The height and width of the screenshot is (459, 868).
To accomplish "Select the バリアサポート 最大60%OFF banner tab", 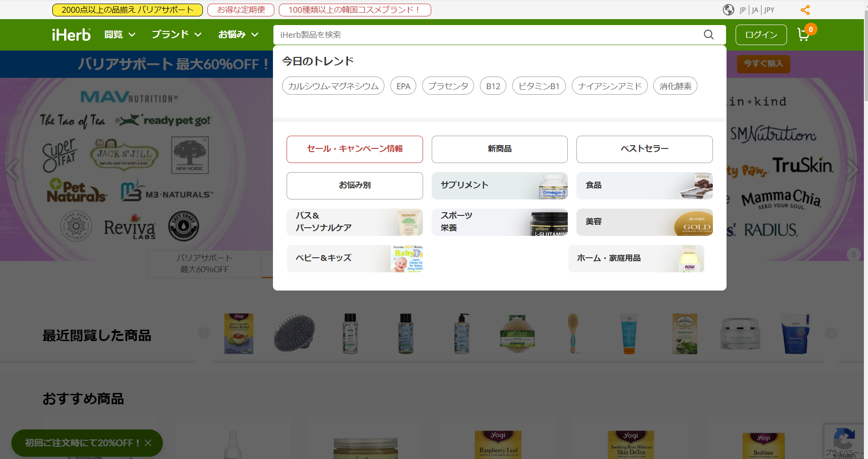I will click(205, 264).
